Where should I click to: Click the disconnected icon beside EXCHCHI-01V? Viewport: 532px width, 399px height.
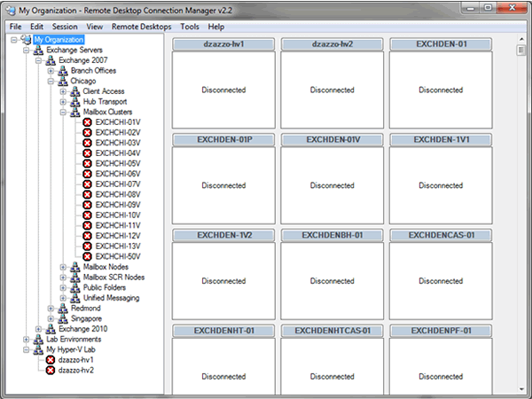coord(87,122)
